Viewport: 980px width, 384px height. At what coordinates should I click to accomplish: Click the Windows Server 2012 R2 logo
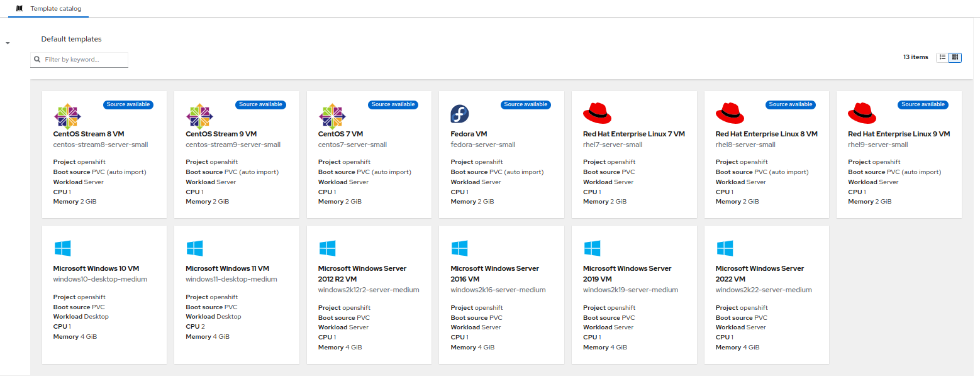pos(327,248)
